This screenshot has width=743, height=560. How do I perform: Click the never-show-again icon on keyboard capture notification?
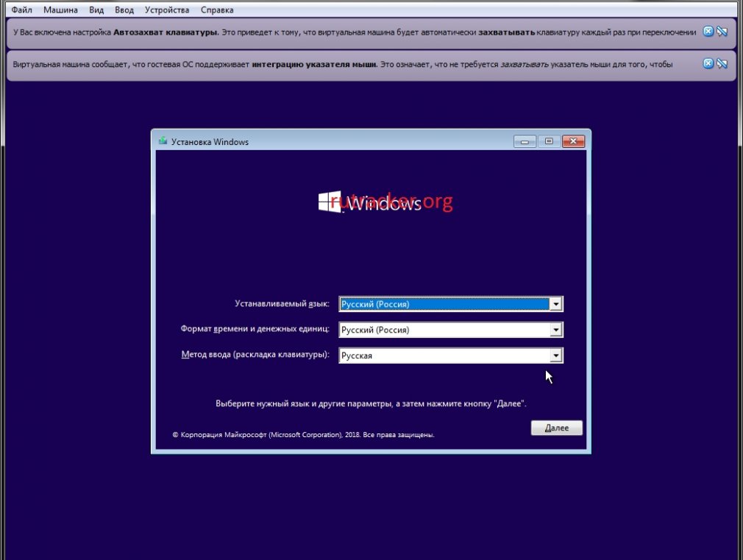[722, 32]
